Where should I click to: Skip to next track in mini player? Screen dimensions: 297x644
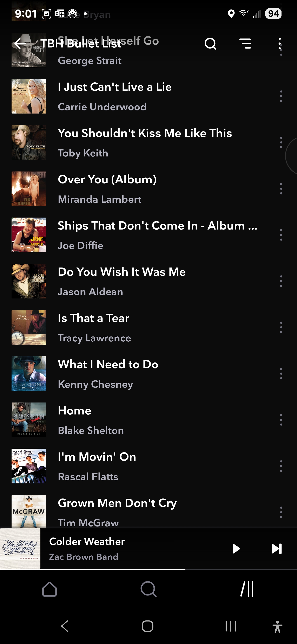(277, 549)
